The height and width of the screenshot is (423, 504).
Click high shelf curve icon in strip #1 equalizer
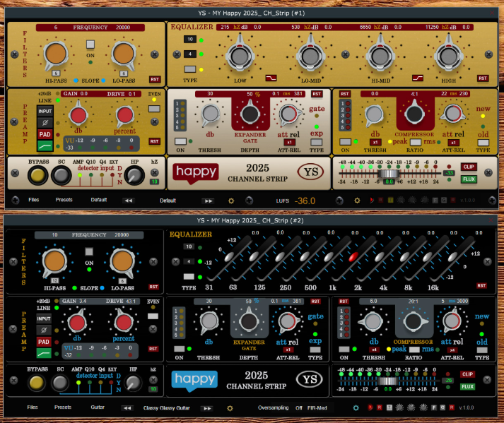tap(418, 78)
